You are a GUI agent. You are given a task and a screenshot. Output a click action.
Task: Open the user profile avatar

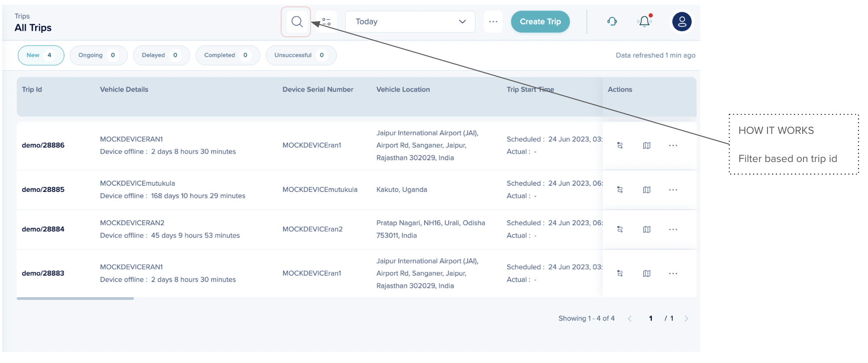(x=681, y=22)
